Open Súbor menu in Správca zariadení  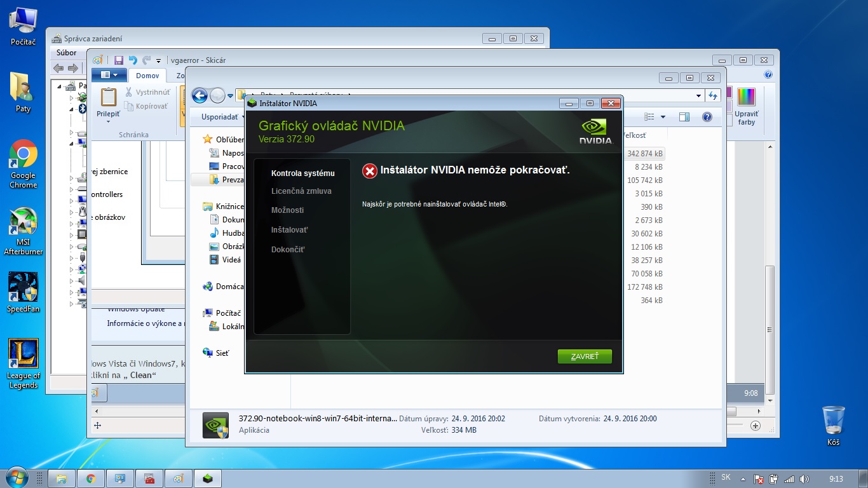(x=67, y=53)
